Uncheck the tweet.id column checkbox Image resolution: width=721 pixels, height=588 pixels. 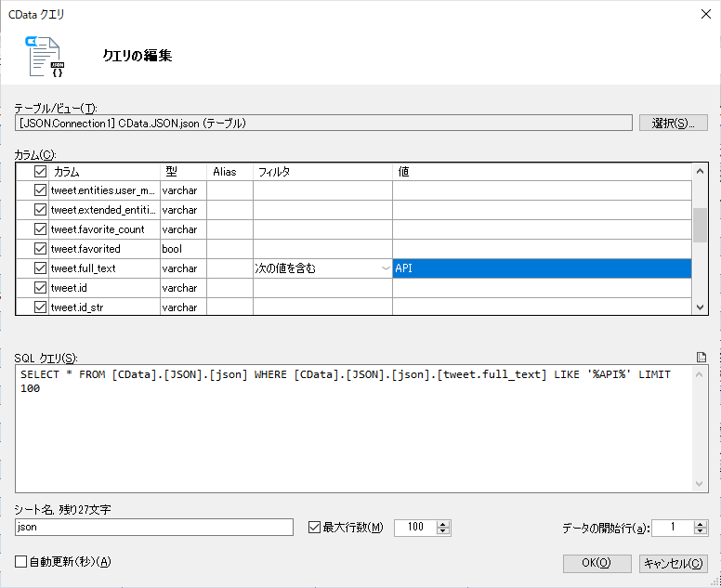click(40, 288)
